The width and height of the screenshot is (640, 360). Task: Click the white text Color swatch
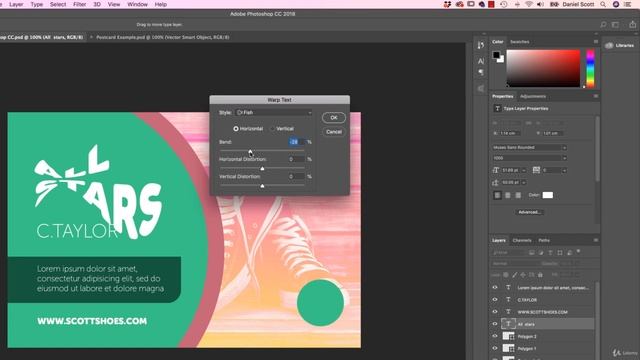[547, 195]
